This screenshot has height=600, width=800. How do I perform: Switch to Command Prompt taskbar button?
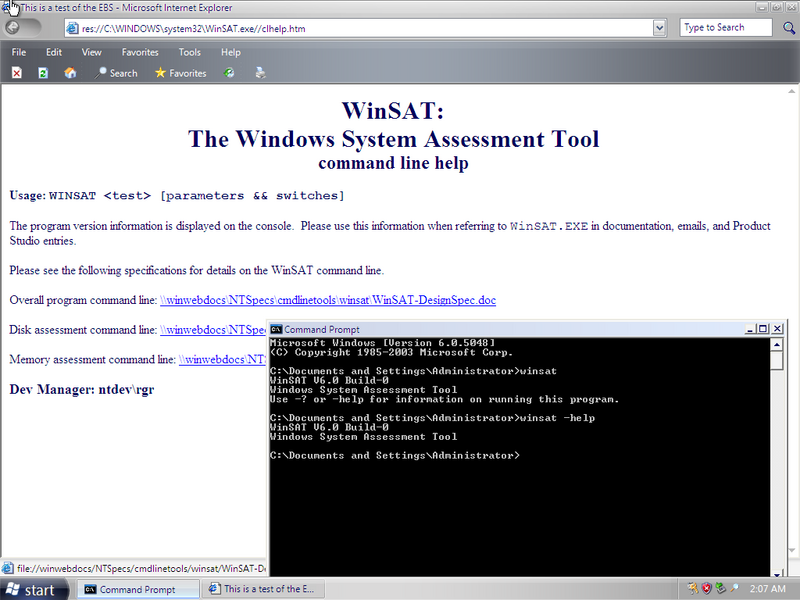(x=138, y=589)
